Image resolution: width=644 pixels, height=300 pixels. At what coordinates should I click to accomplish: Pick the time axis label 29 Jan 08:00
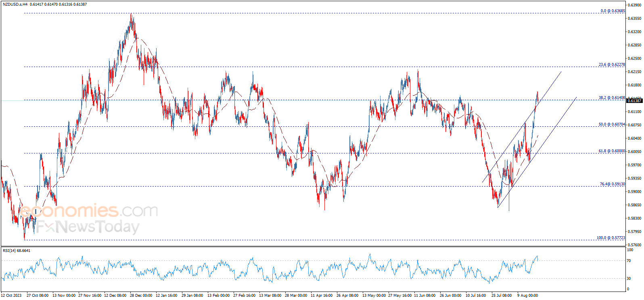(x=192, y=296)
